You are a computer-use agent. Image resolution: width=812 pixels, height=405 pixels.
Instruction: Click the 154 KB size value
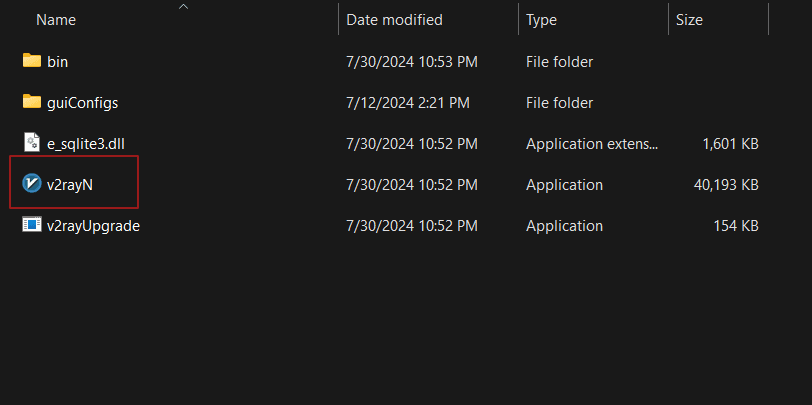pos(735,225)
